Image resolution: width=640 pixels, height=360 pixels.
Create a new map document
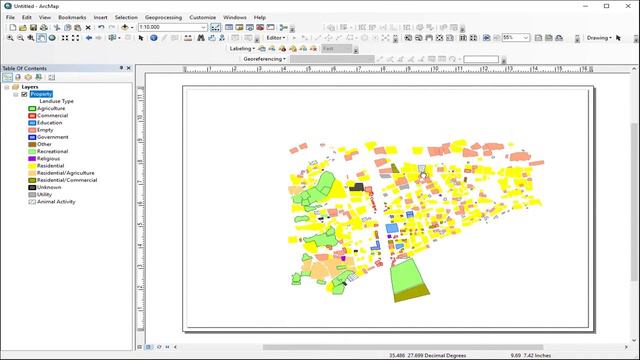tap(13, 27)
